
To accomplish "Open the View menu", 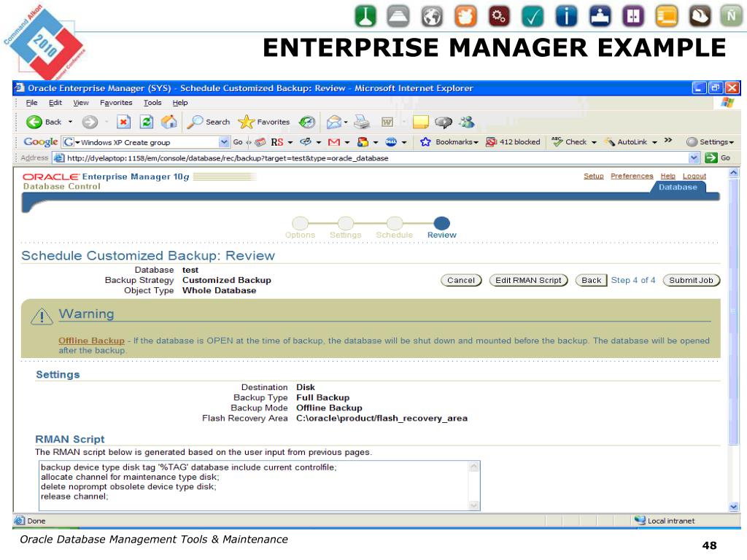I will click(81, 102).
